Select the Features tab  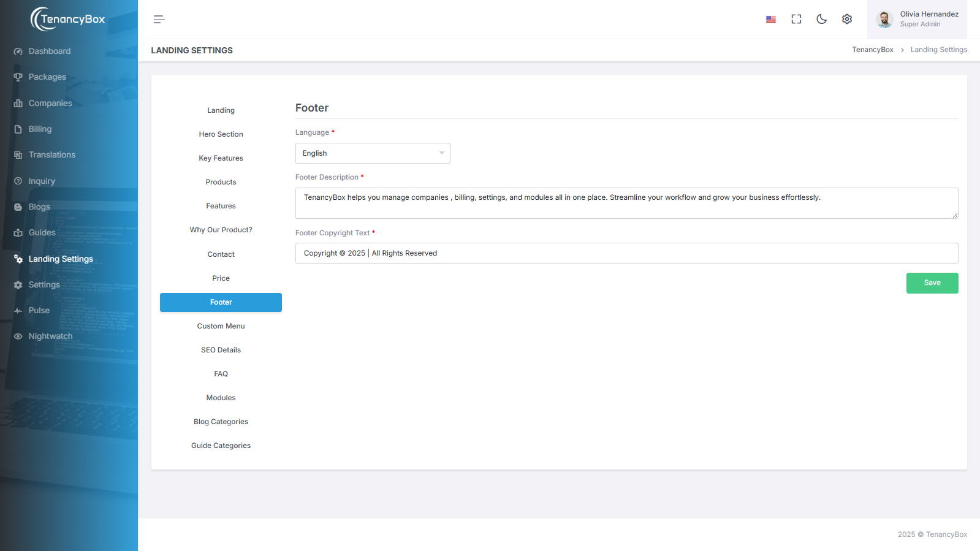[x=221, y=206]
